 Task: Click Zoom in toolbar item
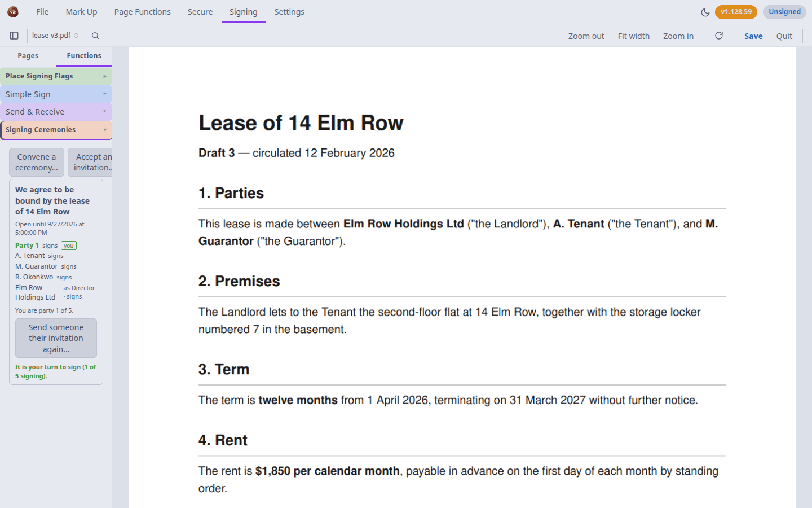tap(678, 36)
